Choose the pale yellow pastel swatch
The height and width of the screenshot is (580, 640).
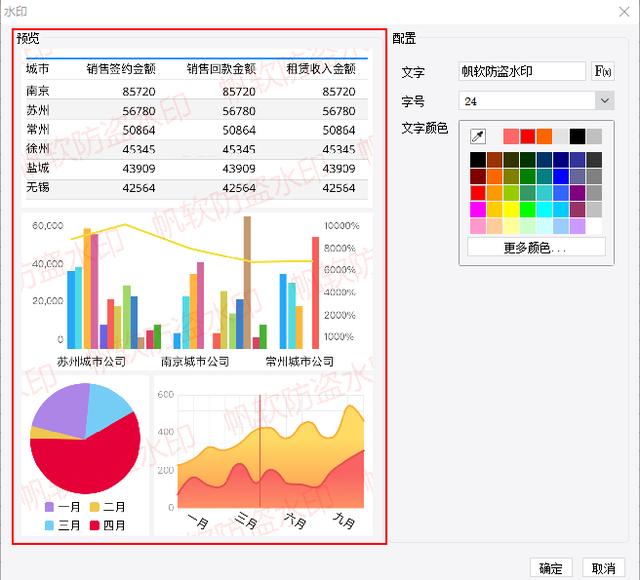[x=511, y=226]
